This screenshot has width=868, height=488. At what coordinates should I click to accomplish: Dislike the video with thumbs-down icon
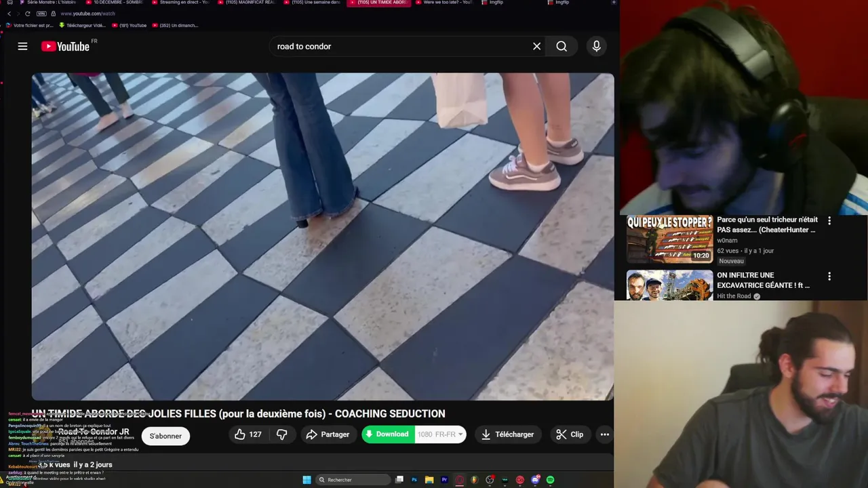[282, 434]
